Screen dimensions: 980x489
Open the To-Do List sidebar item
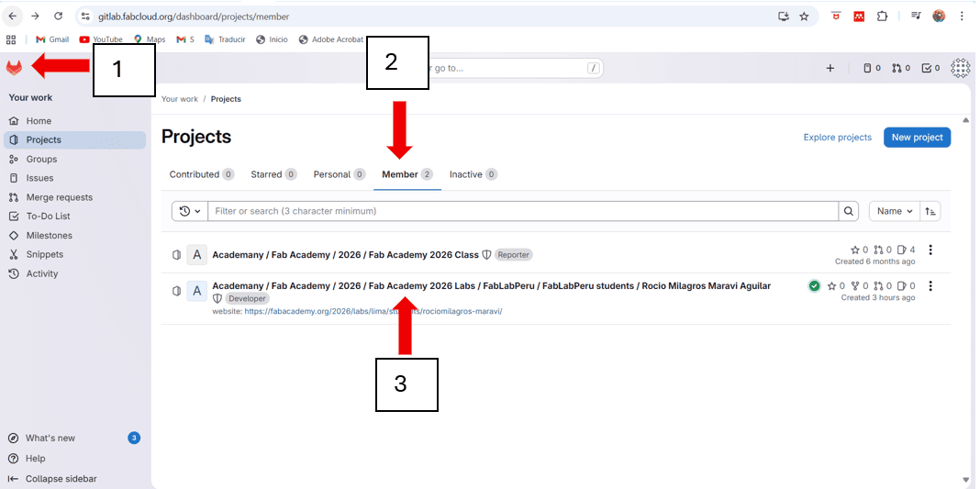(x=74, y=217)
